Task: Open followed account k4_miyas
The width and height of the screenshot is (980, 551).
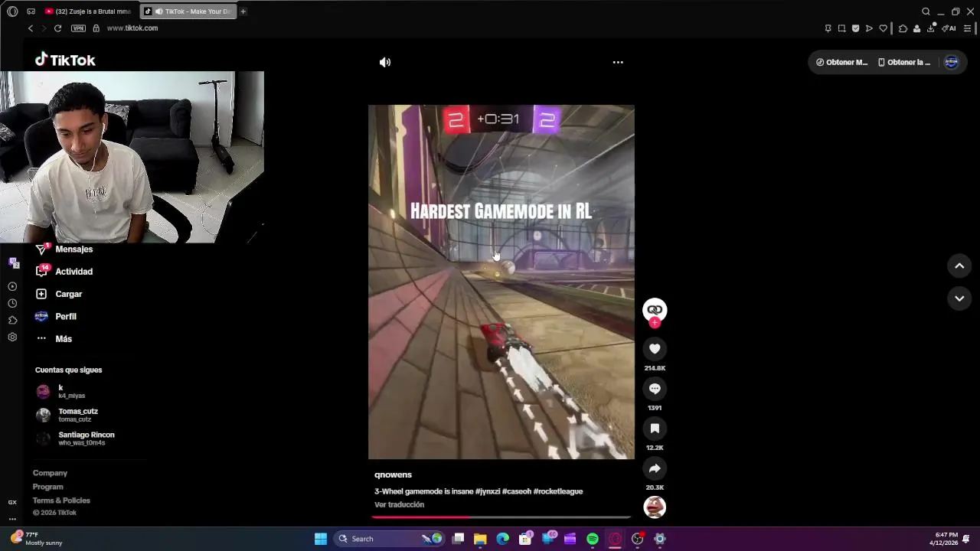Action: (61, 392)
